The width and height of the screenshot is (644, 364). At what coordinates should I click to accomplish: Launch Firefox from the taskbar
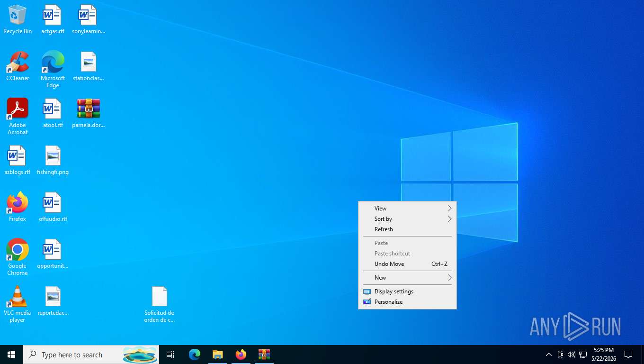241,355
